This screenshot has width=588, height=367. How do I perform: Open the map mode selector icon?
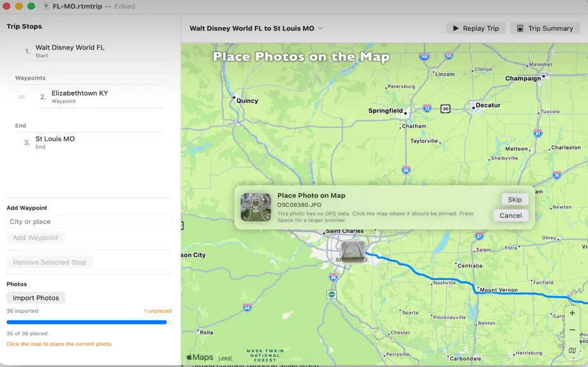[x=572, y=350]
